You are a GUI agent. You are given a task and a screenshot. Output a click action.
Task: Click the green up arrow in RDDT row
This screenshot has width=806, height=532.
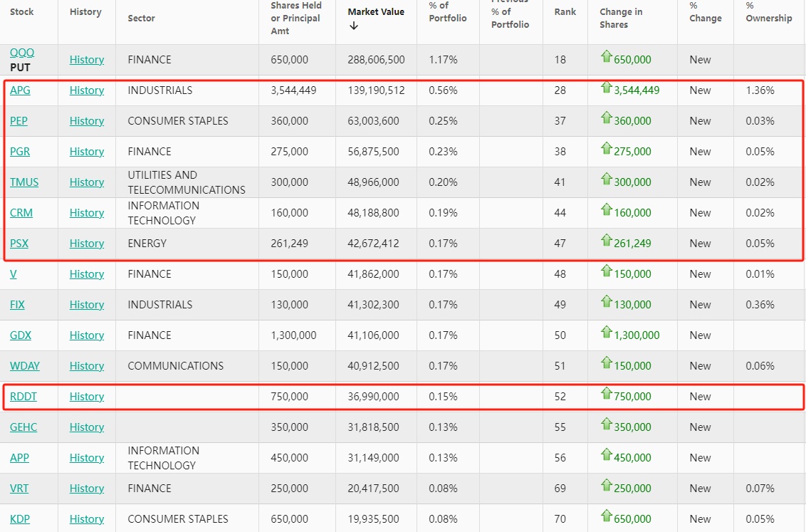click(607, 395)
